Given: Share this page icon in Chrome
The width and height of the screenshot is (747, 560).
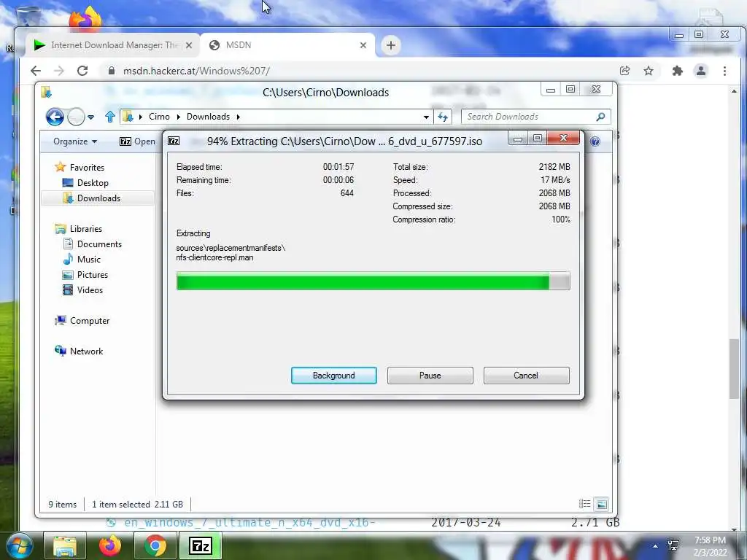Looking at the screenshot, I should coord(624,71).
